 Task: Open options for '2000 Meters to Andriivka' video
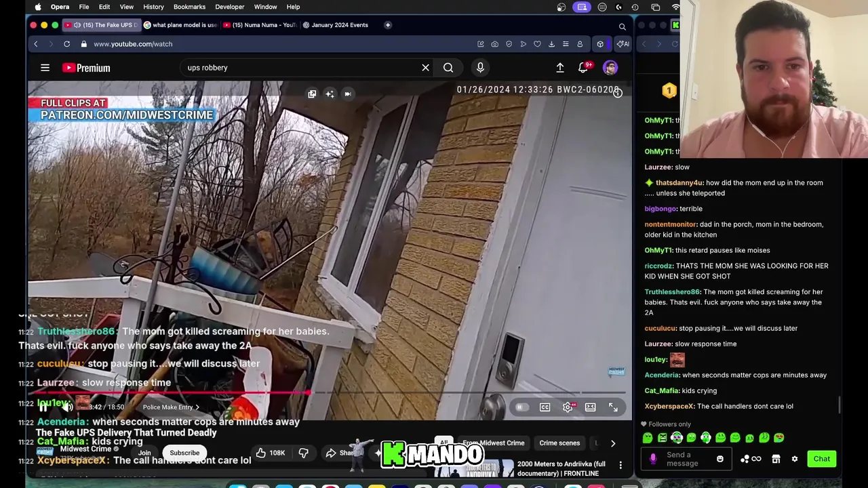click(x=620, y=465)
